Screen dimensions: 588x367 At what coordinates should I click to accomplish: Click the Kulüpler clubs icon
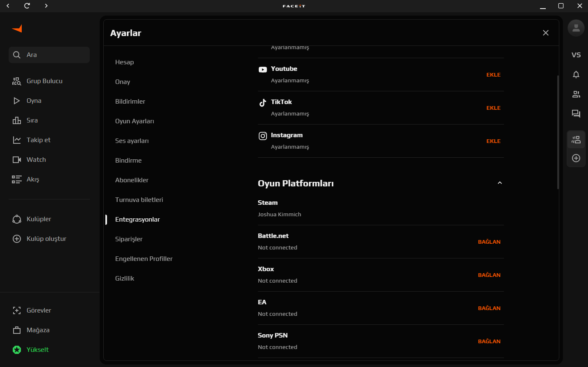coord(17,219)
